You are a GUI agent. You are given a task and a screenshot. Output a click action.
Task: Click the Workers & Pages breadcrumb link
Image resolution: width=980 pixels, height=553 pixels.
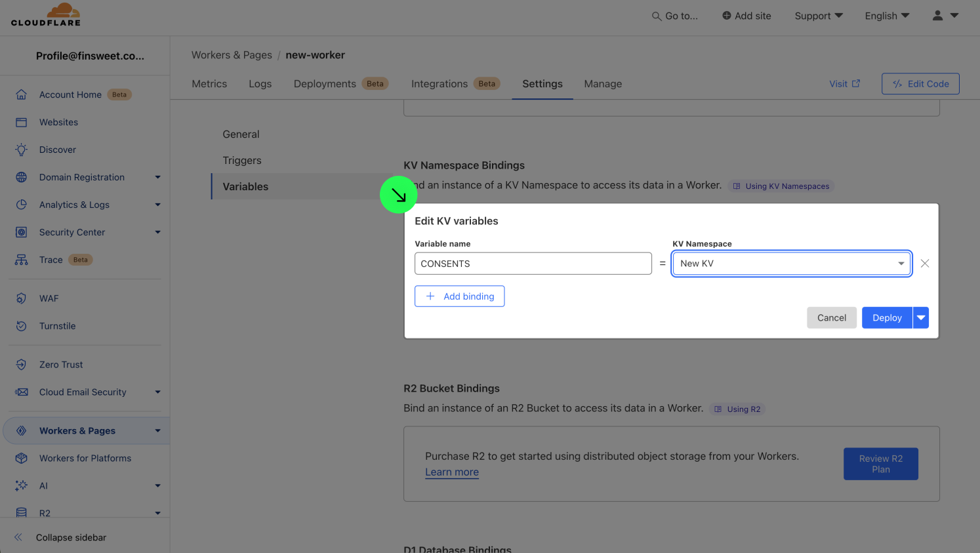coord(232,55)
